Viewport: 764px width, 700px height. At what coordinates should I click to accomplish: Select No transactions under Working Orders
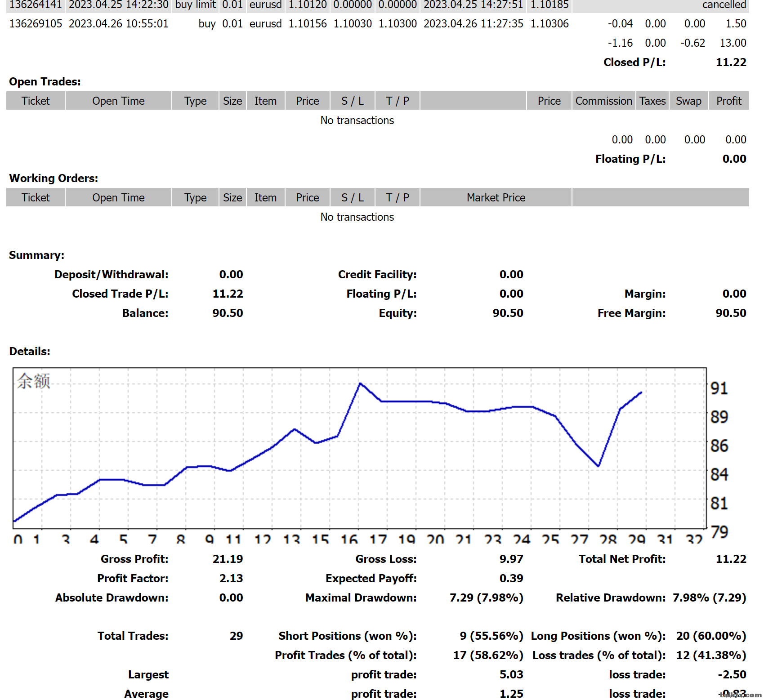point(357,217)
